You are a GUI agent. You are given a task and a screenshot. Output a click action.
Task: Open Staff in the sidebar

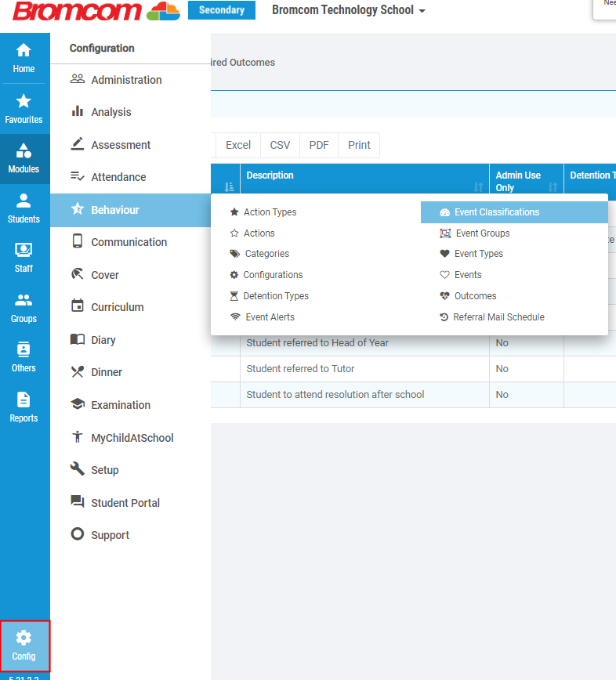24,258
